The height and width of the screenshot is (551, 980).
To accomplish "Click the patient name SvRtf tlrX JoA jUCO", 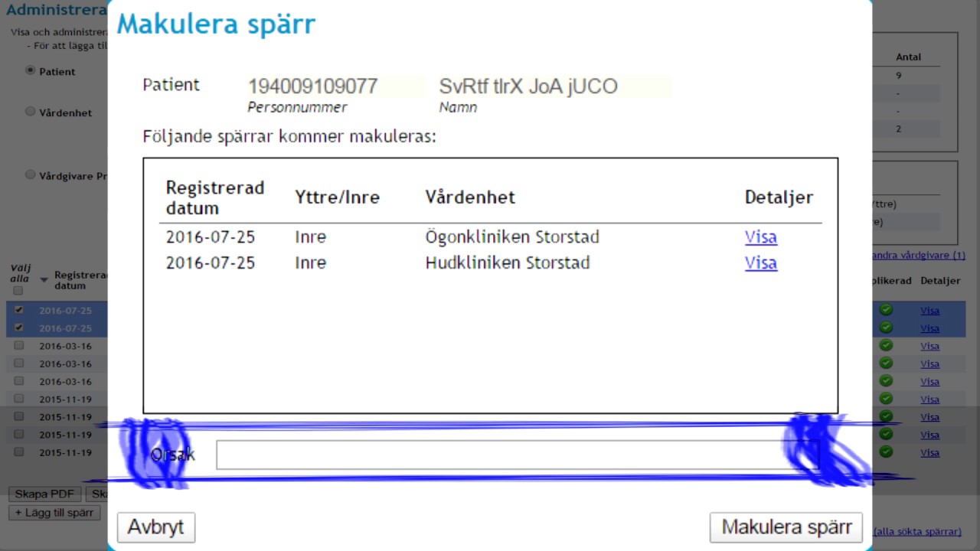I will [x=528, y=86].
